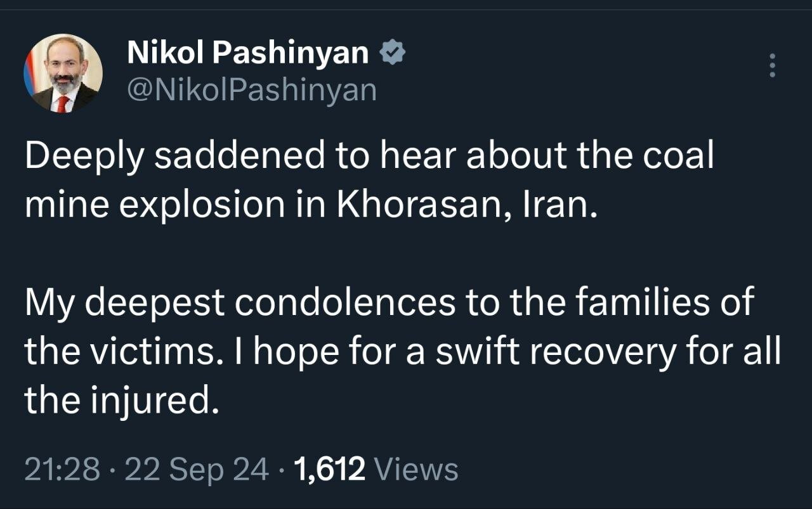The height and width of the screenshot is (509, 812).
Task: Click the word "condolences" in the tweet
Action: coord(345,303)
